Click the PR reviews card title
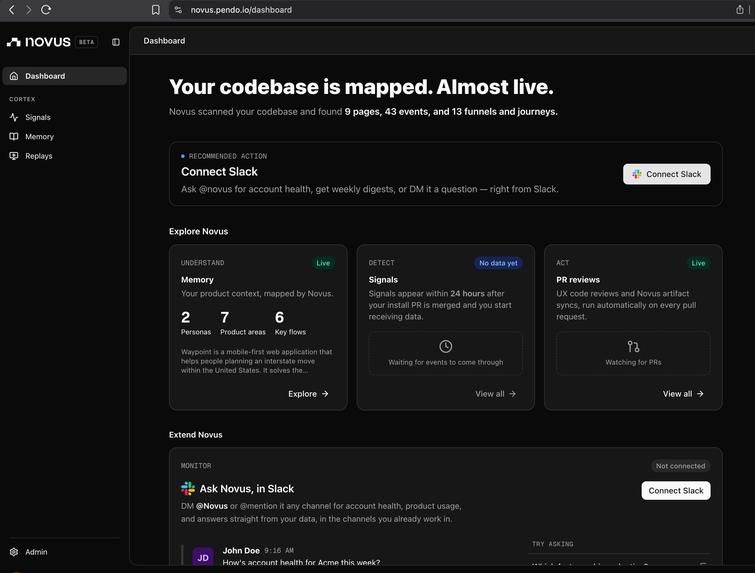The image size is (755, 573). (578, 280)
